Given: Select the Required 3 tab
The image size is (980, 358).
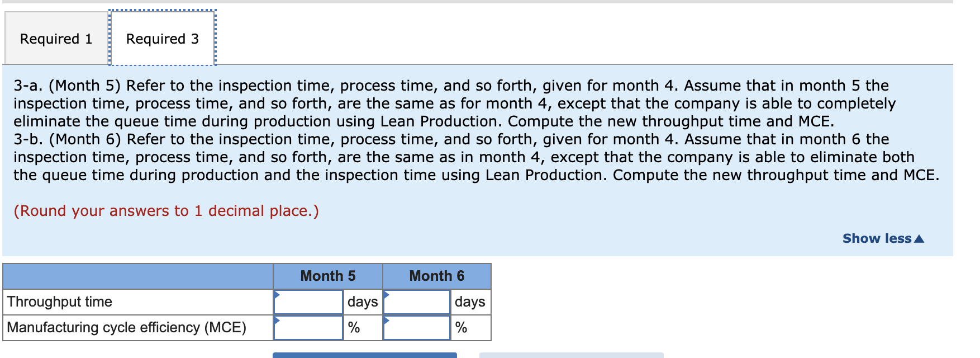Looking at the screenshot, I should [161, 38].
